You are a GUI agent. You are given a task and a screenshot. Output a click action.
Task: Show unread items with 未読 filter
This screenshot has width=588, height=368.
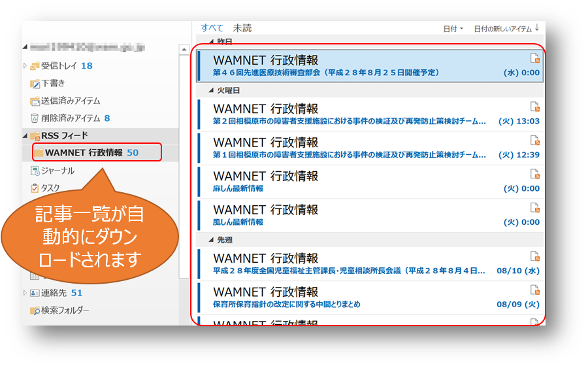click(242, 27)
